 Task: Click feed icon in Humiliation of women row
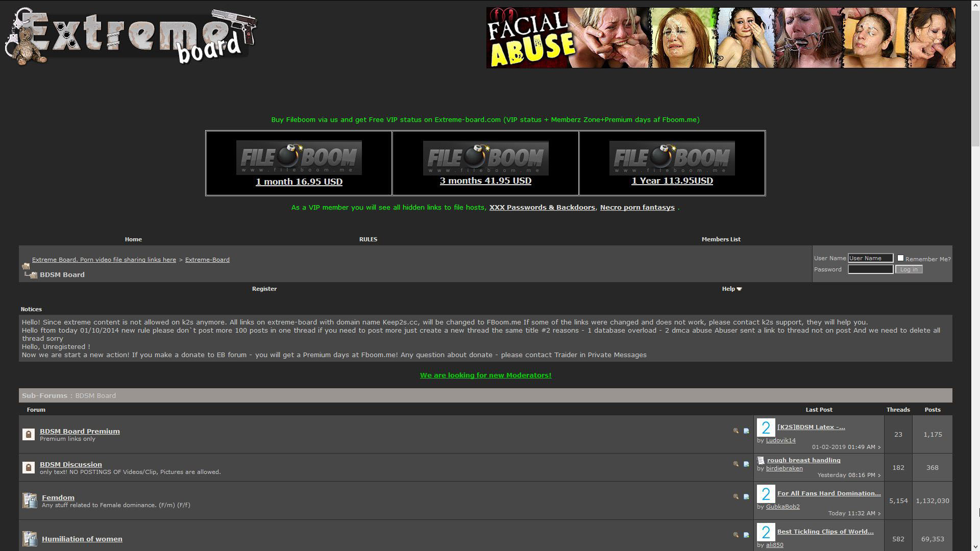(746, 535)
